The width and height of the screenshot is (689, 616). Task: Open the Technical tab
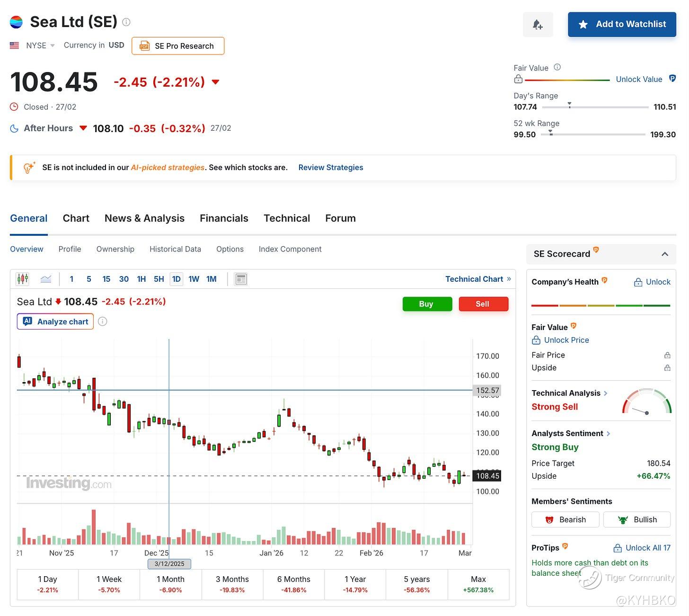pos(287,218)
